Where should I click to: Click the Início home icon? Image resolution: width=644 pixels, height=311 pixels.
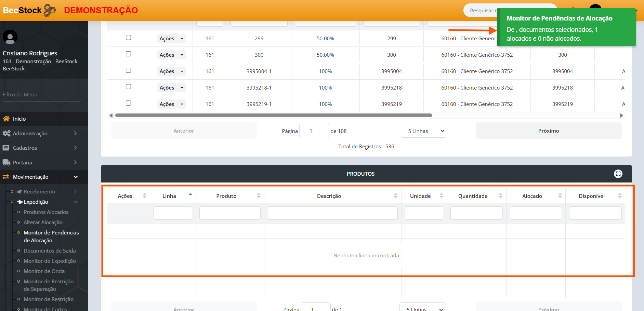coord(6,119)
